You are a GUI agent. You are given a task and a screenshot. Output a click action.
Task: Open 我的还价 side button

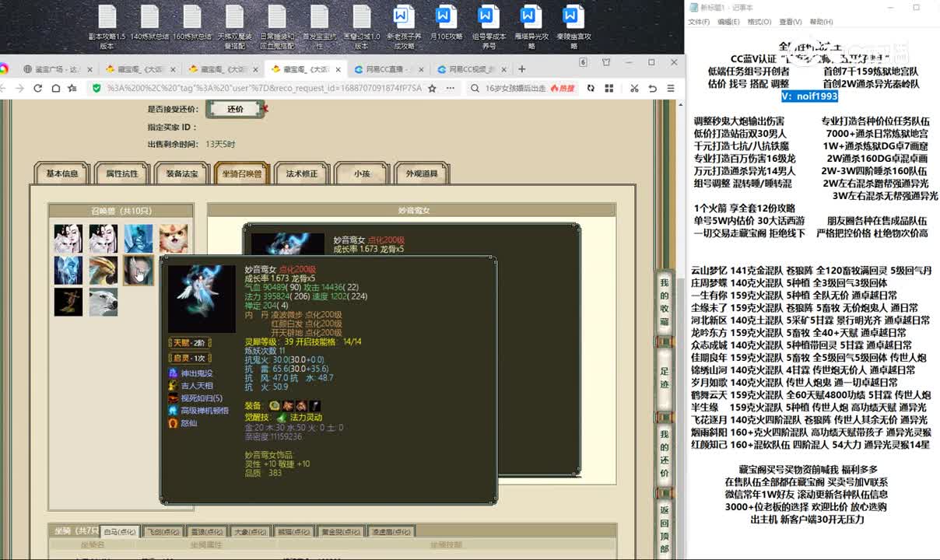pyautogui.click(x=665, y=453)
